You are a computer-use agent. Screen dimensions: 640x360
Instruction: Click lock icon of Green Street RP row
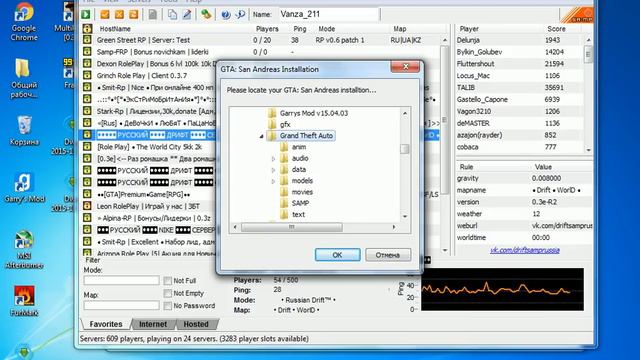87,40
